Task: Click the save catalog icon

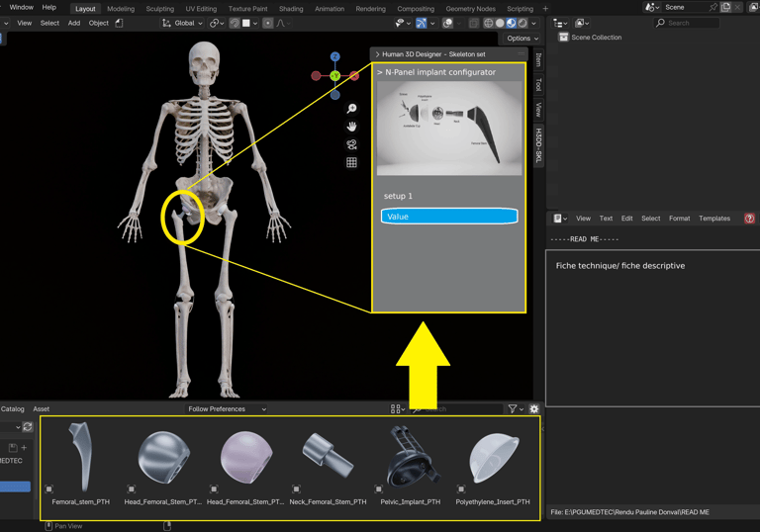Action: (13, 448)
